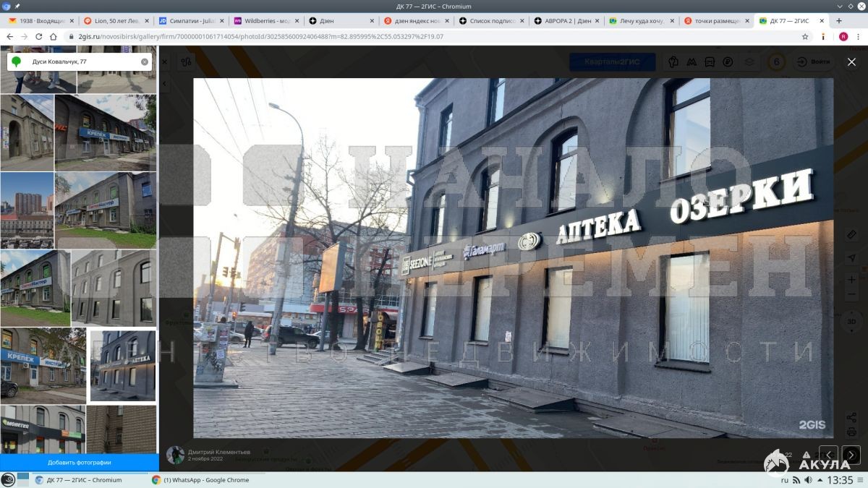868x488 pixels.
Task: Switch to the АВРОРА 2 browser tab
Action: pyautogui.click(x=564, y=21)
